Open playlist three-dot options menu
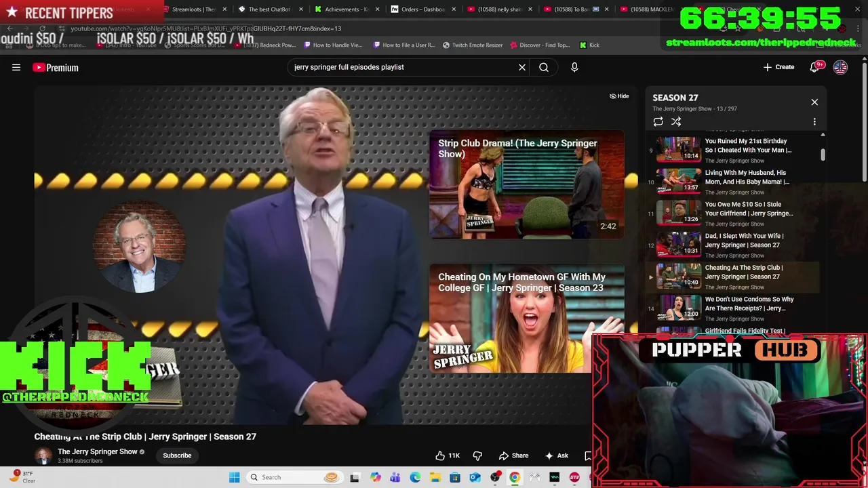 click(814, 122)
